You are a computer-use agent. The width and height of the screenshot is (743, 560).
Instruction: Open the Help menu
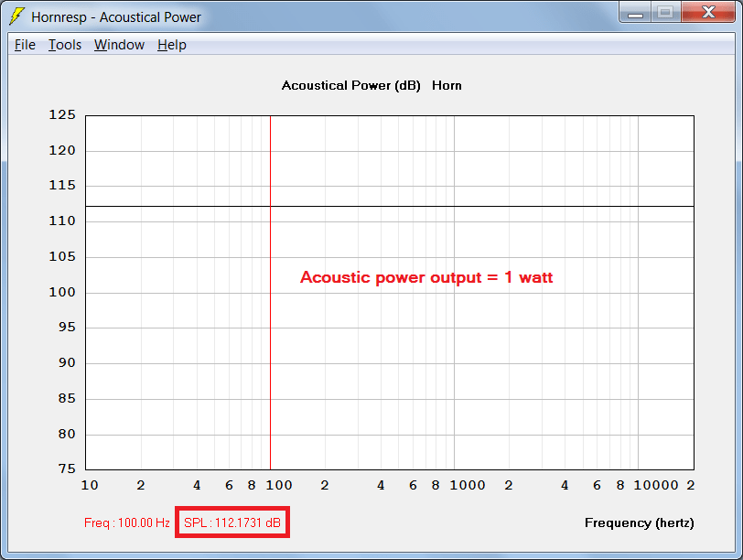tap(171, 45)
